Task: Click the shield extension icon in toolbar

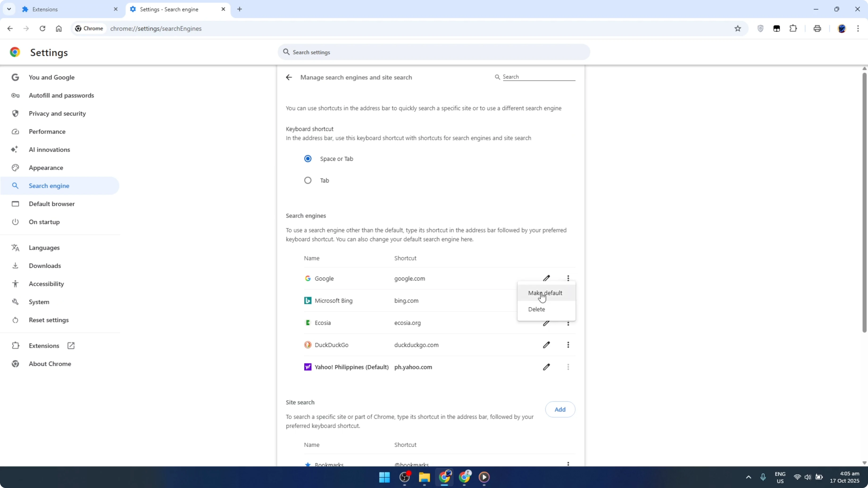Action: click(x=760, y=29)
